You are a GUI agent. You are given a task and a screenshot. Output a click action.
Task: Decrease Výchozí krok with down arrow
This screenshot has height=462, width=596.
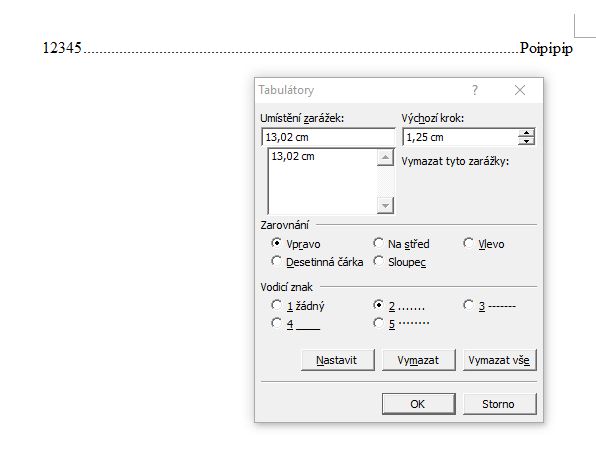pyautogui.click(x=526, y=141)
